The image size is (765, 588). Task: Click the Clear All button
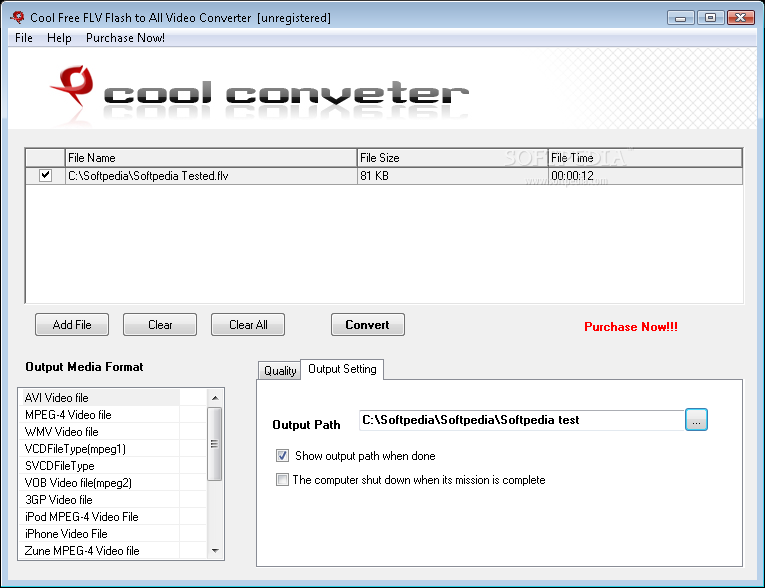(248, 324)
